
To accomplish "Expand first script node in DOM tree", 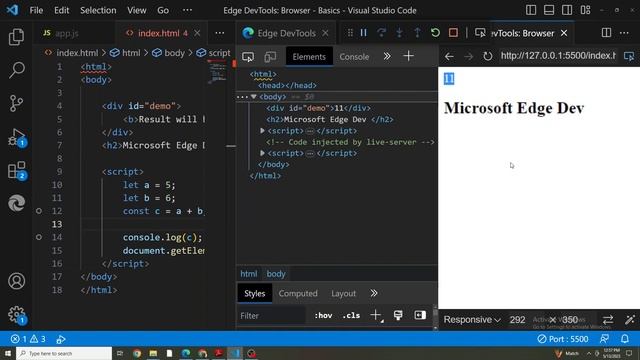I will pos(262,131).
